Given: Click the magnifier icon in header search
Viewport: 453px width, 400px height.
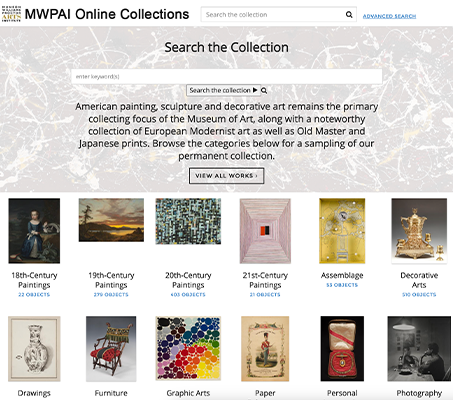Looking at the screenshot, I should [x=349, y=15].
